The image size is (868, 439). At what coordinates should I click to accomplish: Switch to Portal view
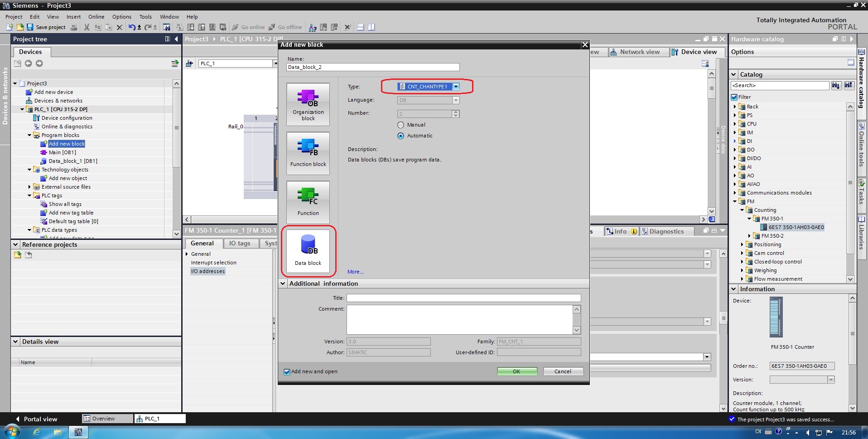click(36, 419)
